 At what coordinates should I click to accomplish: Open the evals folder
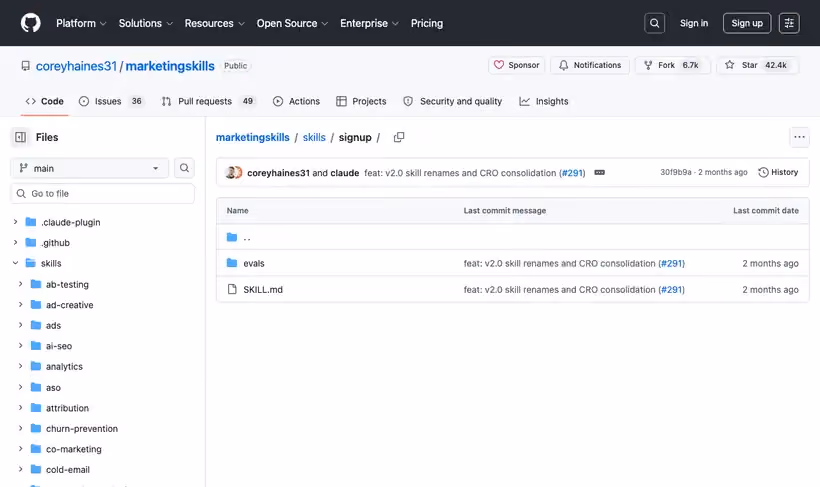pos(254,263)
